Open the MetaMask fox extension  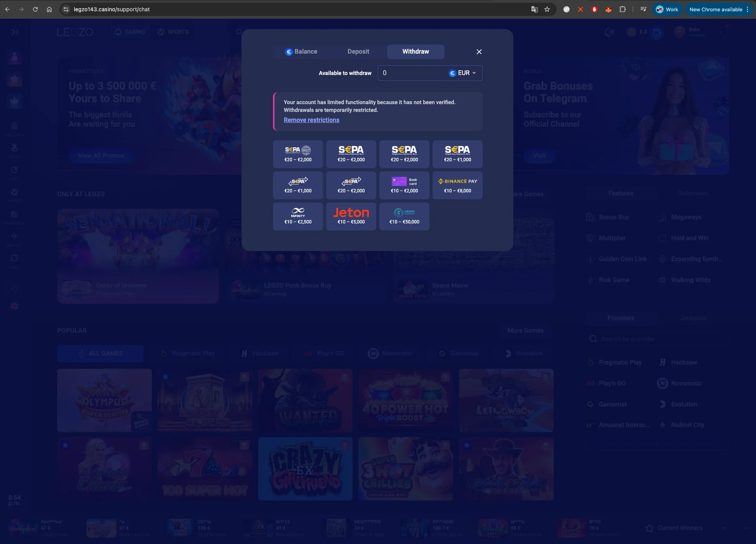(x=608, y=9)
